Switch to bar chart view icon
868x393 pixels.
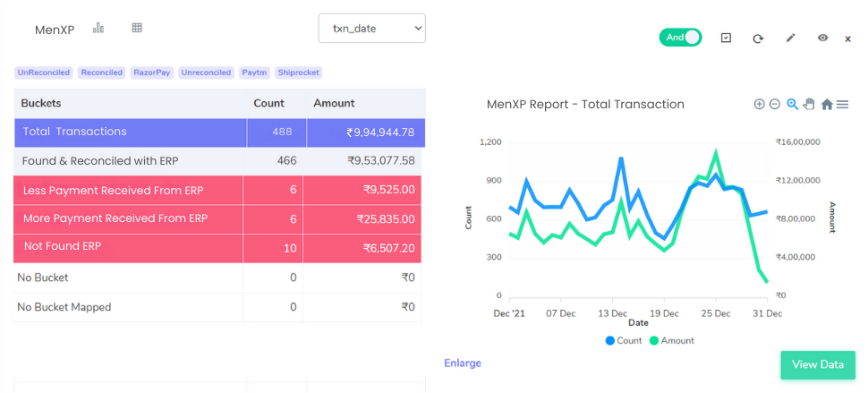point(98,29)
